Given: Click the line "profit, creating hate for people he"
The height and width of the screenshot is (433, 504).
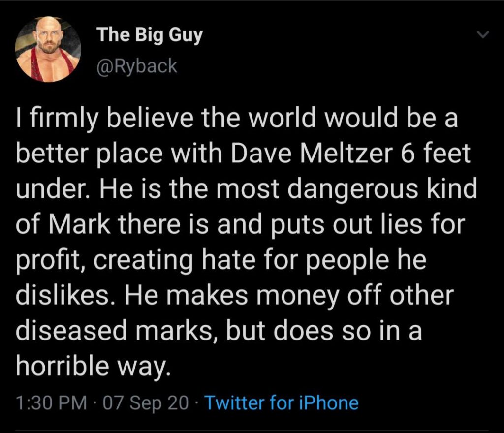Looking at the screenshot, I should pos(220,261).
